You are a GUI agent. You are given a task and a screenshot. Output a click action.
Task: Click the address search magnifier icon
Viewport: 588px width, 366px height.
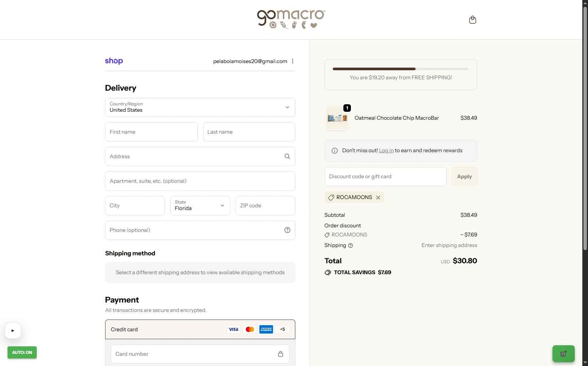[287, 156]
